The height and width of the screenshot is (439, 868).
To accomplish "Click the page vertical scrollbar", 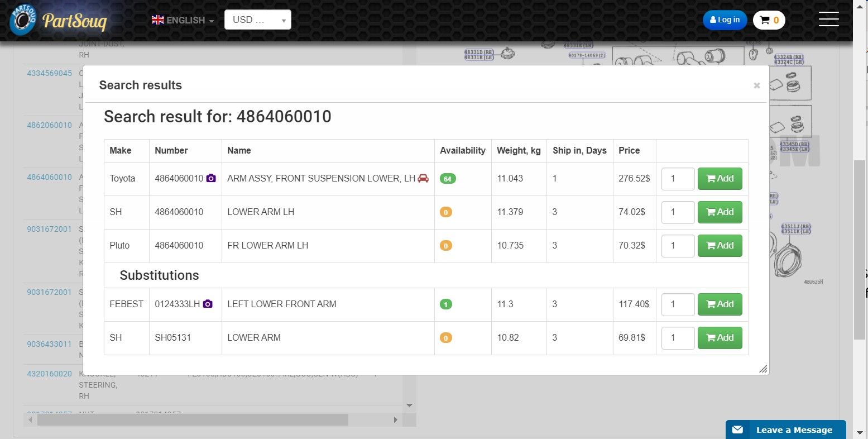I will [860, 250].
